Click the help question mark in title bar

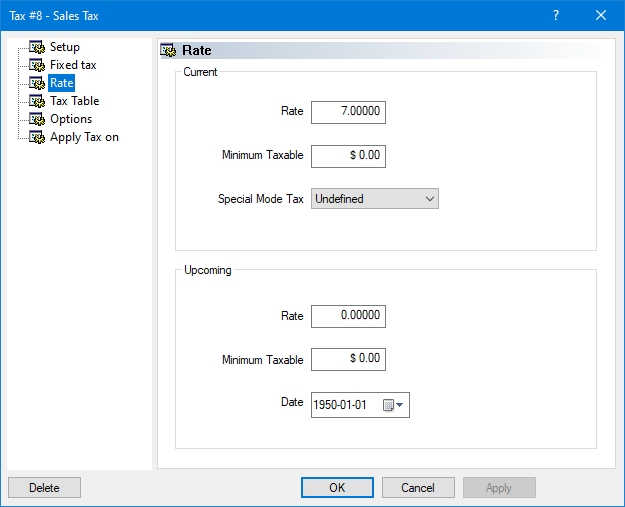(x=556, y=15)
